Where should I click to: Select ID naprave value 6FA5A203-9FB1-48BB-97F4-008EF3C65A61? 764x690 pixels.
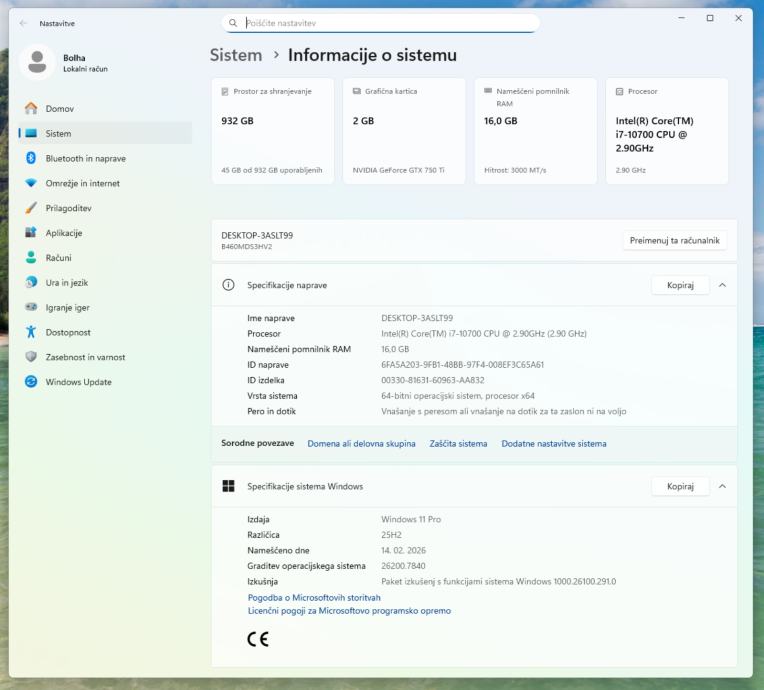(x=462, y=364)
